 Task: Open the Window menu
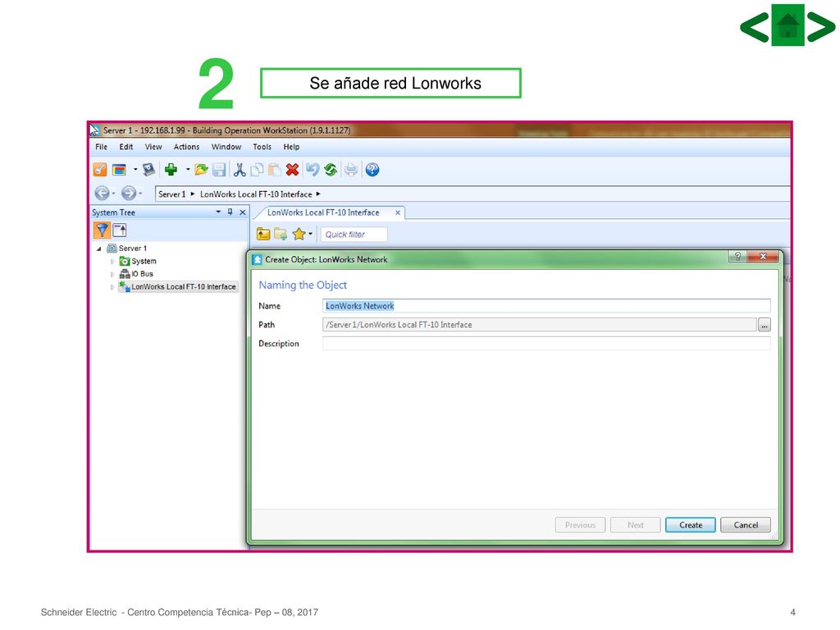[x=226, y=147]
